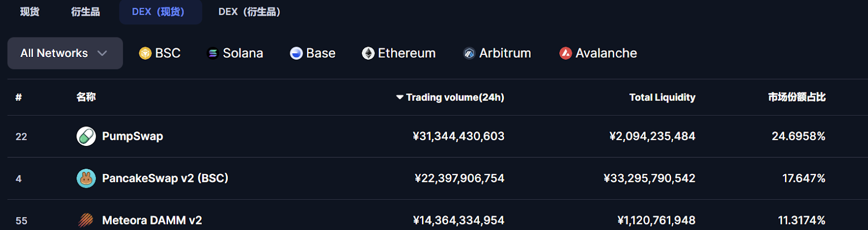Click volume ¥14,364,334,954
868x230 pixels.
click(458, 220)
